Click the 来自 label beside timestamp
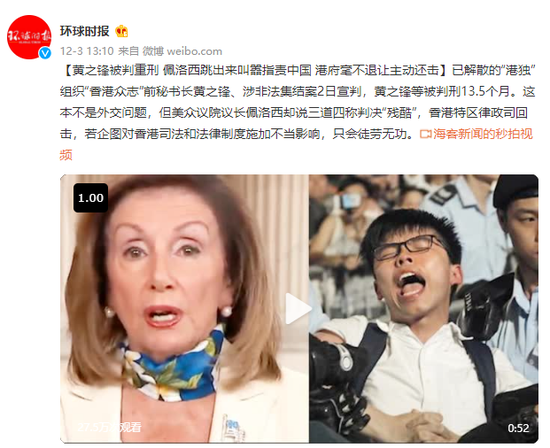 point(128,51)
